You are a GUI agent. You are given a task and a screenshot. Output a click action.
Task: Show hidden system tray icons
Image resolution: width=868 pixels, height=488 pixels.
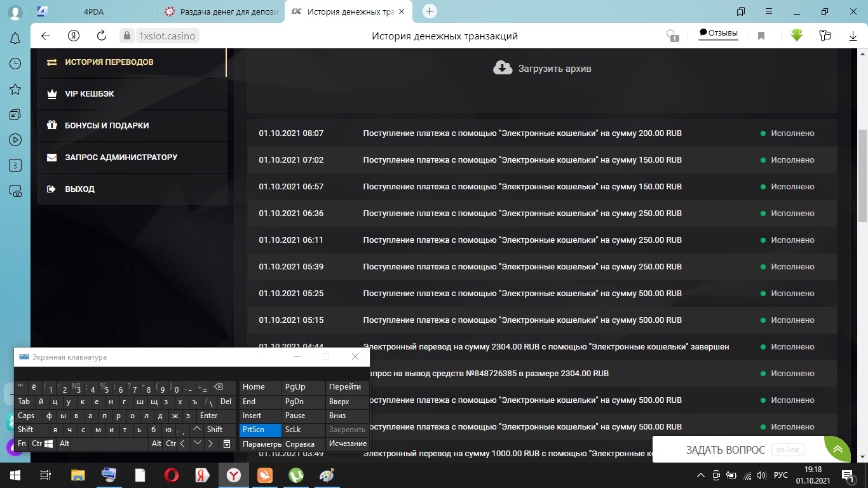pos(701,475)
